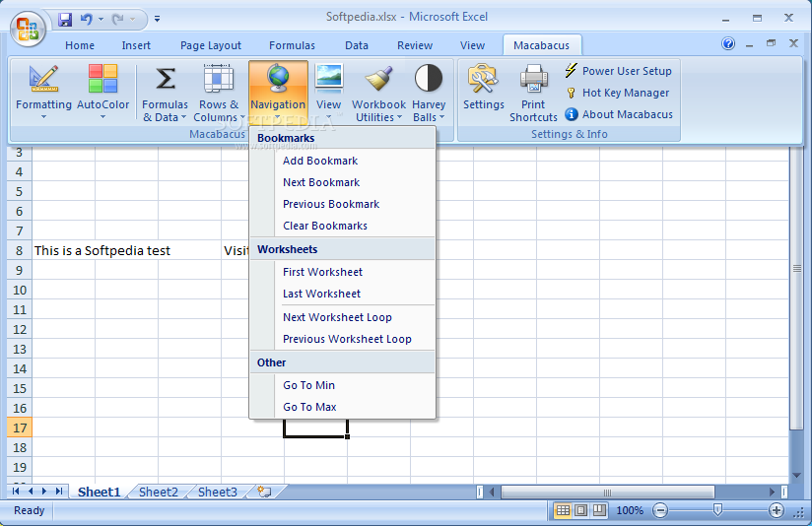Launch Power User Setup
The image size is (812, 526).
point(618,71)
